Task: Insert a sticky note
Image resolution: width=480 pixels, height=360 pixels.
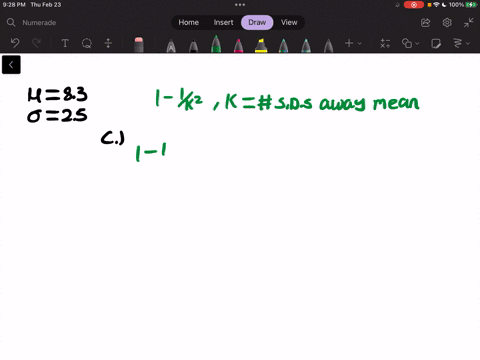Action: tap(436, 43)
